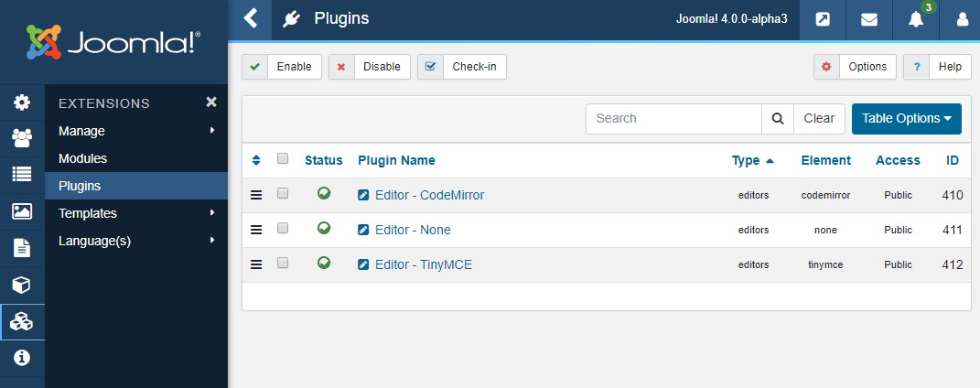980x388 pixels.
Task: Click the drag handle of the Editor - None row
Action: pyautogui.click(x=255, y=230)
